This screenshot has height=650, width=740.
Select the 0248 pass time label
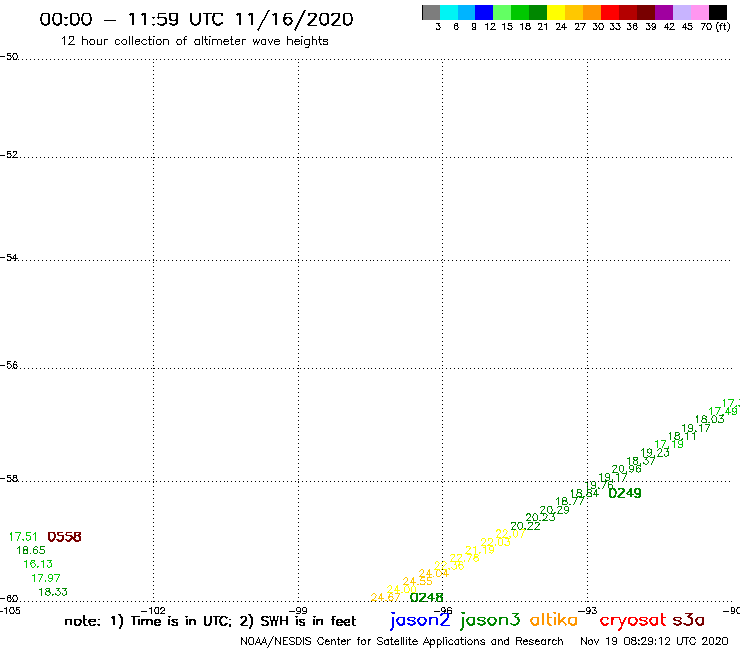[426, 598]
